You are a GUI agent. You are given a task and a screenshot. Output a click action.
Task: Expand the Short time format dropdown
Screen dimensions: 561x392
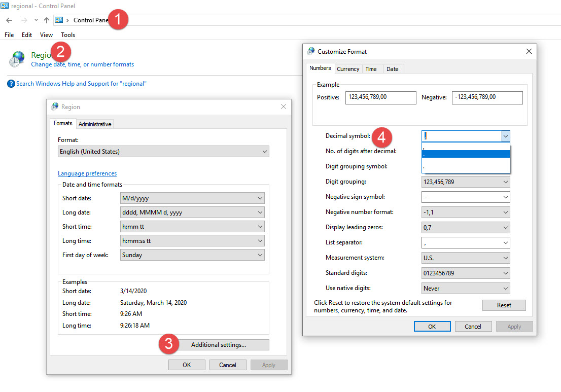pos(192,227)
